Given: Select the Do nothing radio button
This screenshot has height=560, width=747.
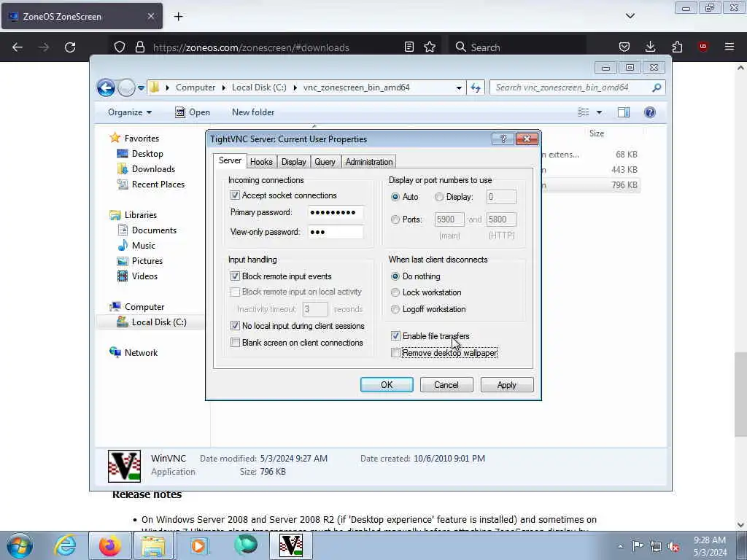Looking at the screenshot, I should pyautogui.click(x=395, y=276).
